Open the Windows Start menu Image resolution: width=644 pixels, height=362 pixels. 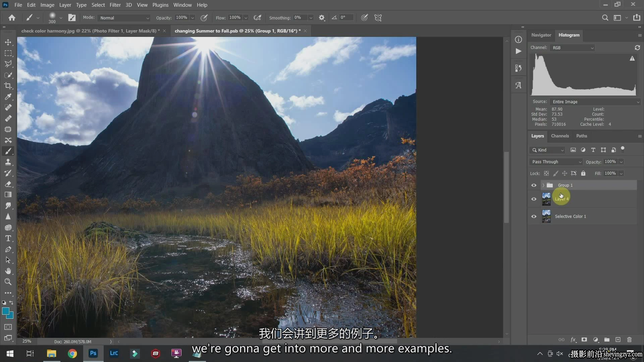10,353
